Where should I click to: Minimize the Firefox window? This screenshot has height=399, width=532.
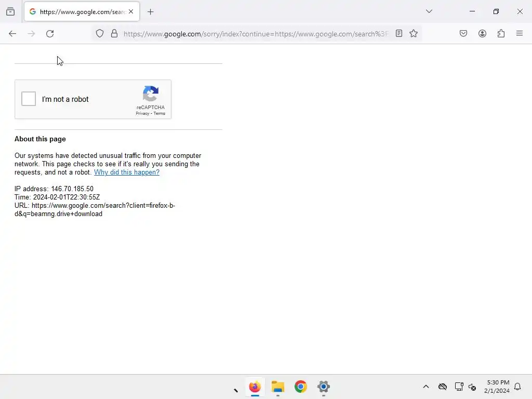pos(472,11)
